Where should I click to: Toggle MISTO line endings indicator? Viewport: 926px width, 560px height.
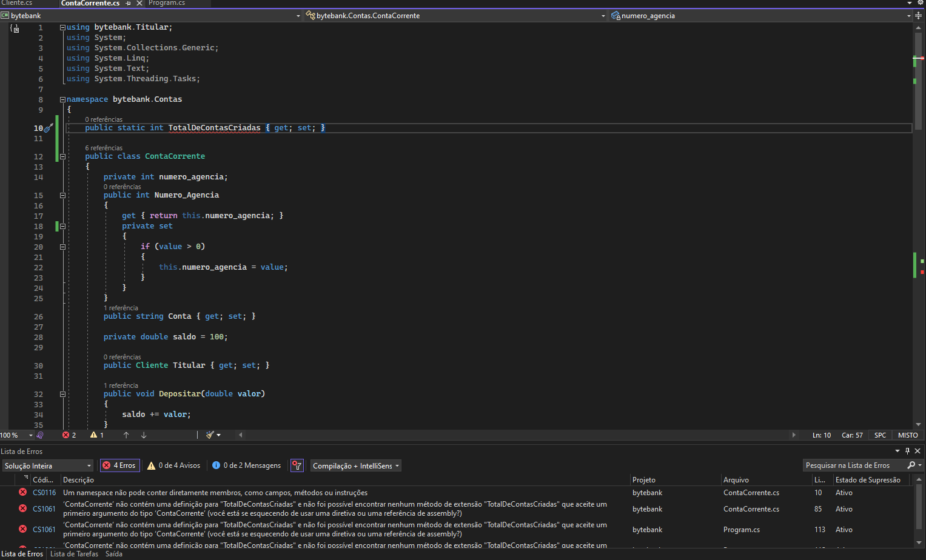tap(908, 435)
